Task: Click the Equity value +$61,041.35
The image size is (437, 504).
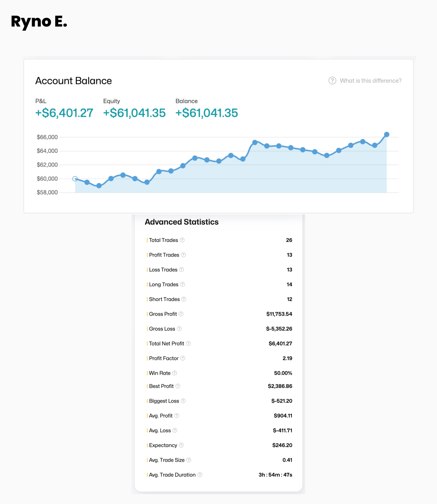Action: click(x=135, y=113)
